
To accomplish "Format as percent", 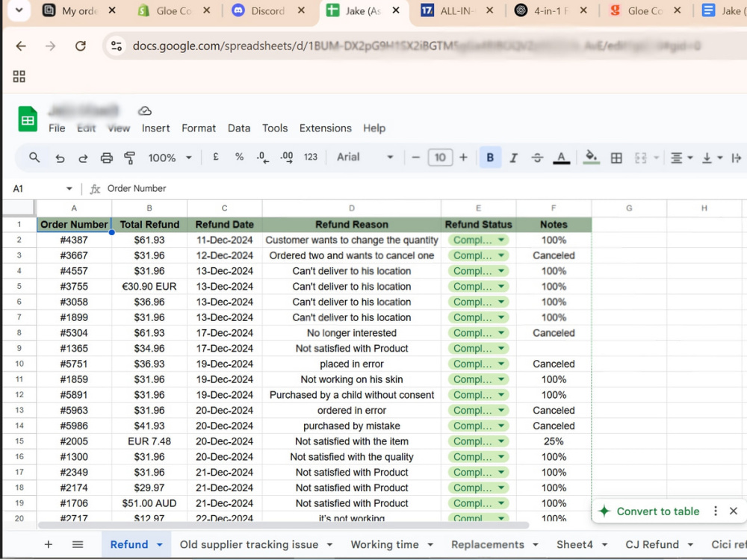I will (x=239, y=157).
